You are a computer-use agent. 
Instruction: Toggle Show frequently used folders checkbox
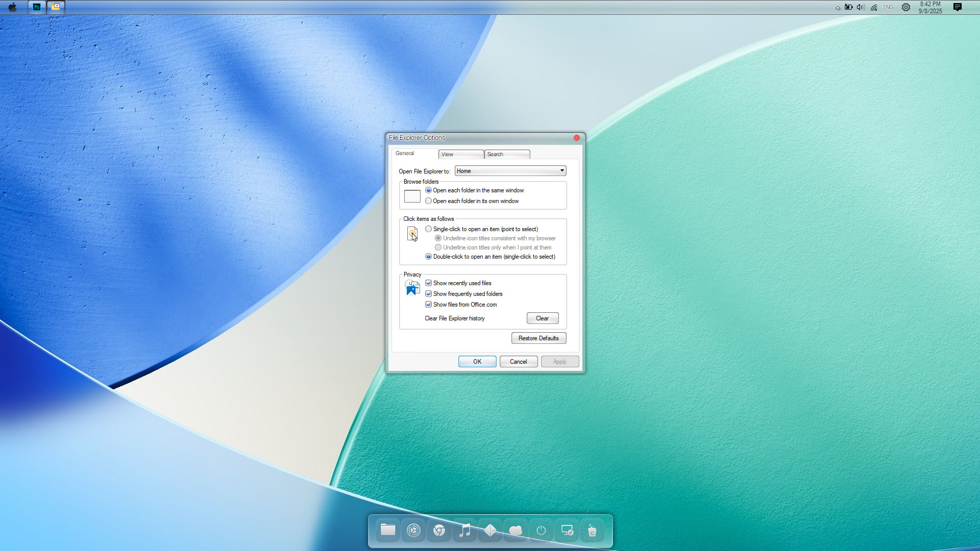(429, 294)
